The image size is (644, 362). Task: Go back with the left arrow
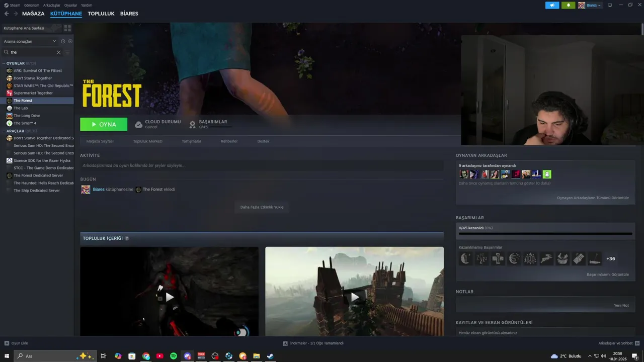(7, 14)
